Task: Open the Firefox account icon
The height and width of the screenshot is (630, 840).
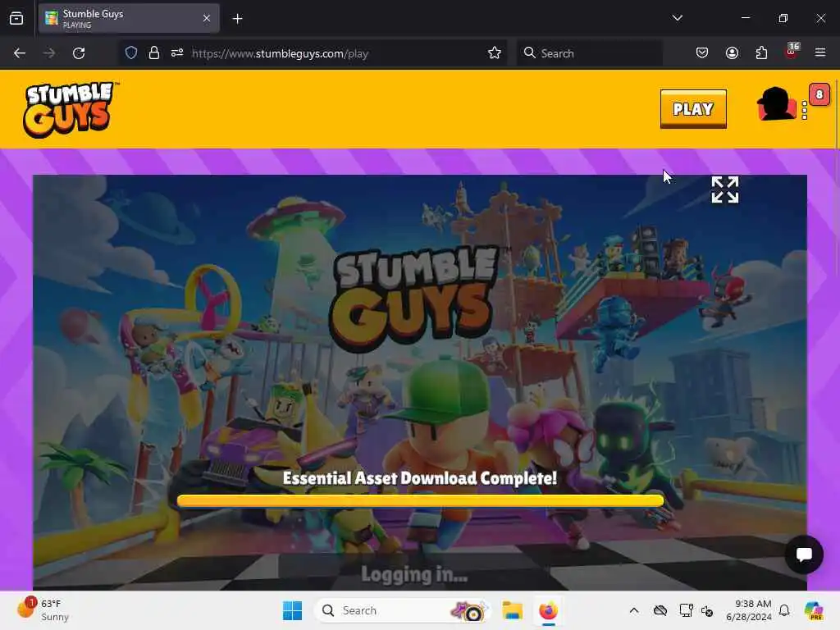Action: [x=732, y=52]
